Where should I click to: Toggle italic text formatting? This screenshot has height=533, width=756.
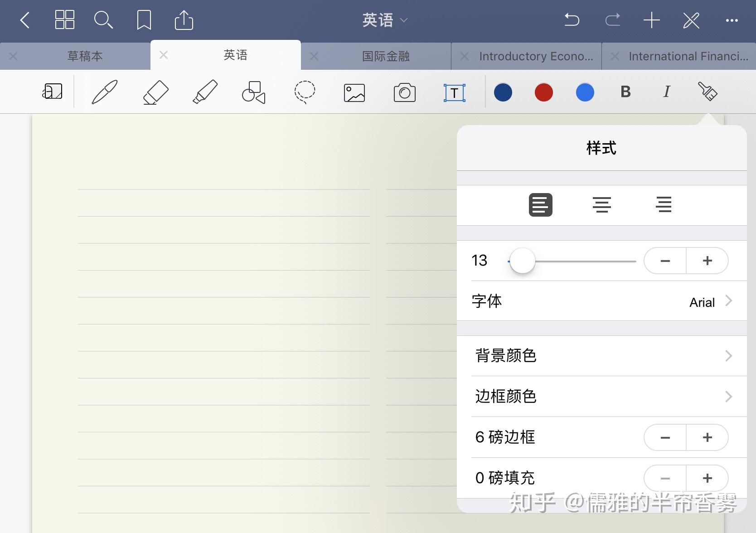[x=666, y=92]
